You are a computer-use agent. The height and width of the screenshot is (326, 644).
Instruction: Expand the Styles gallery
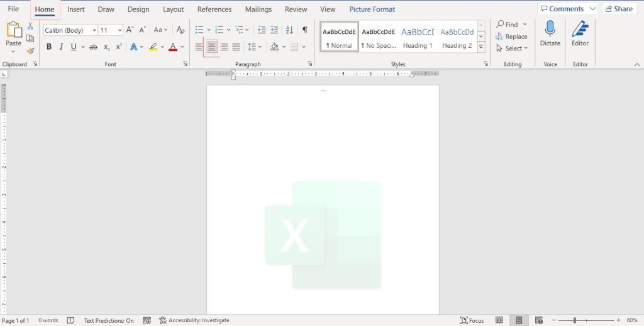pos(481,48)
